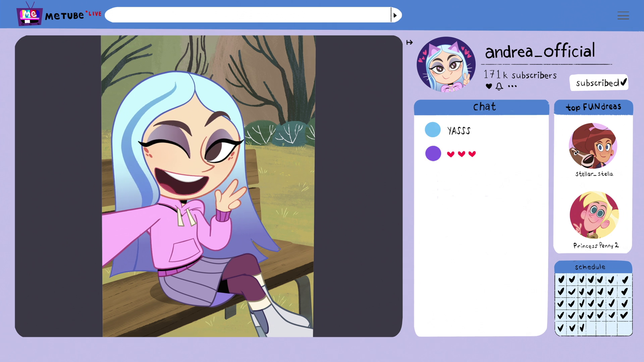Click the Stellar_Stella username

[594, 174]
